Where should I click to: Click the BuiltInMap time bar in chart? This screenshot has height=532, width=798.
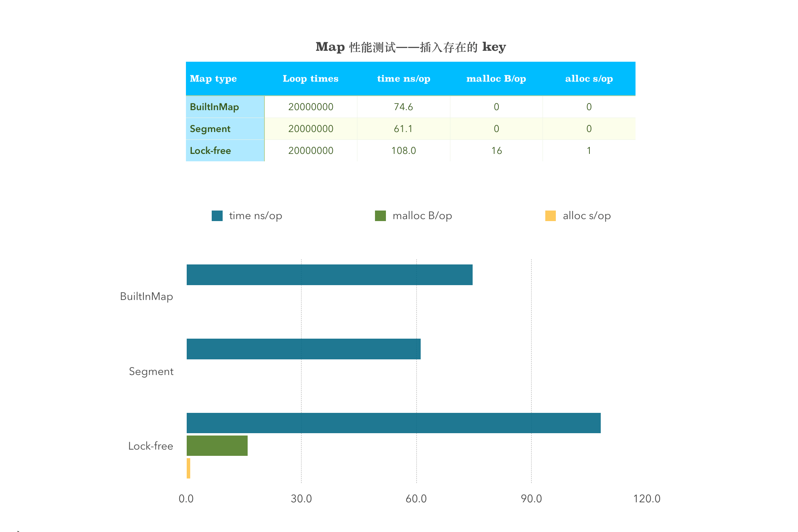pos(329,275)
